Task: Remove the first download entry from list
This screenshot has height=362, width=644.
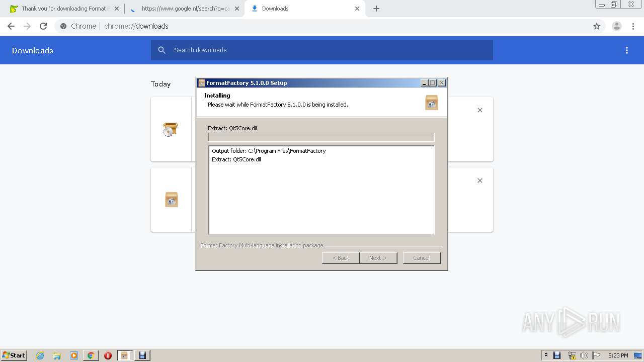Action: pos(480,110)
